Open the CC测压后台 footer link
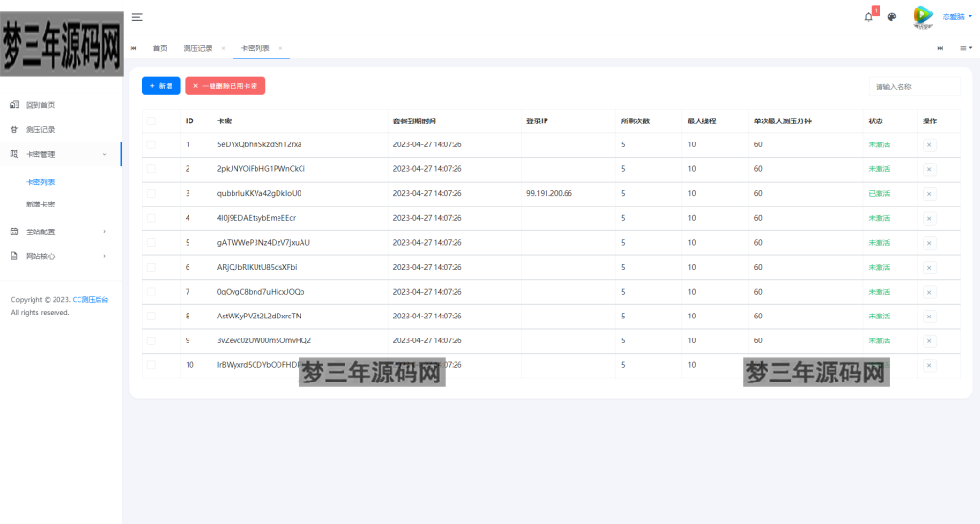 pos(90,300)
